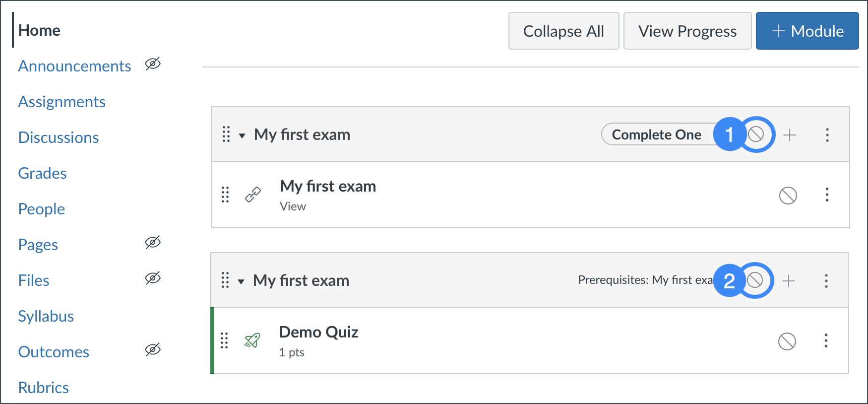Click the Demo Quiz rocket icon
This screenshot has height=404, width=868.
coord(252,340)
